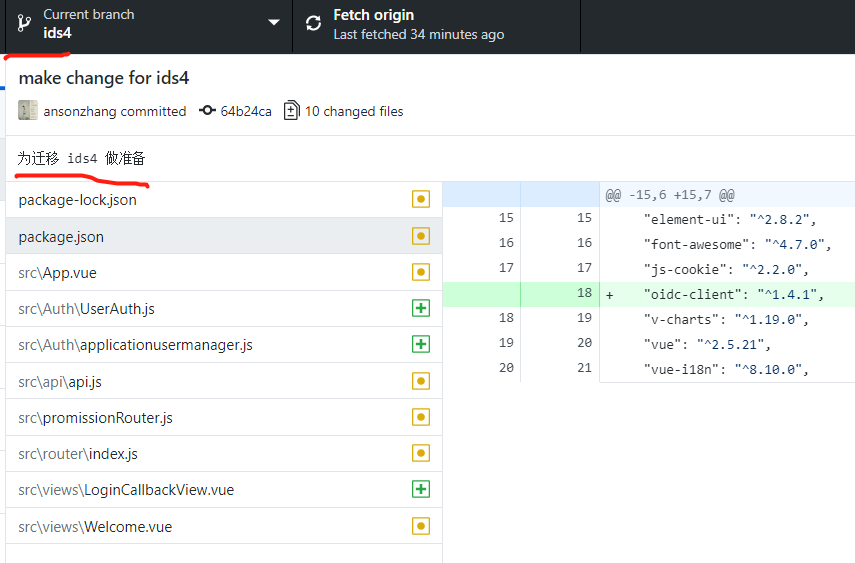The width and height of the screenshot is (855, 563).
Task: Select package.json in the file list
Action: click(224, 236)
